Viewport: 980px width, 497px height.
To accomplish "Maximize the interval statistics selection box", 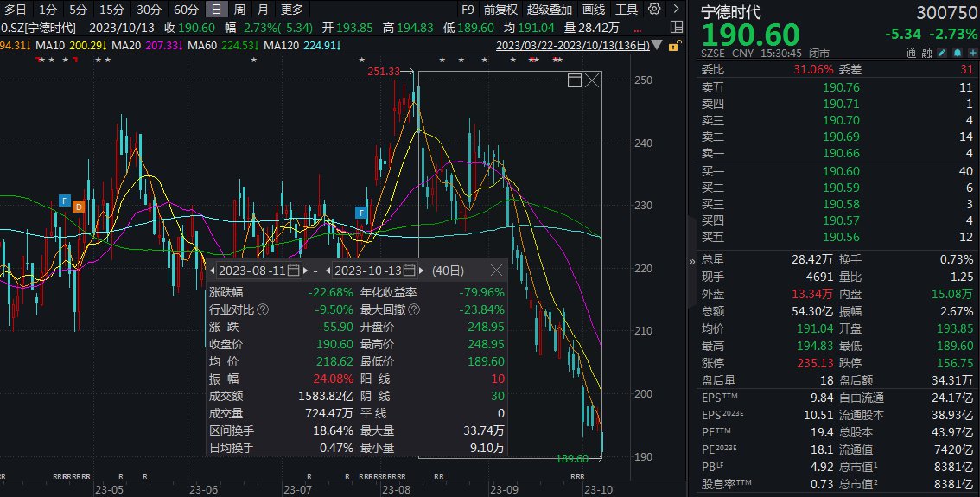I will pos(575,80).
